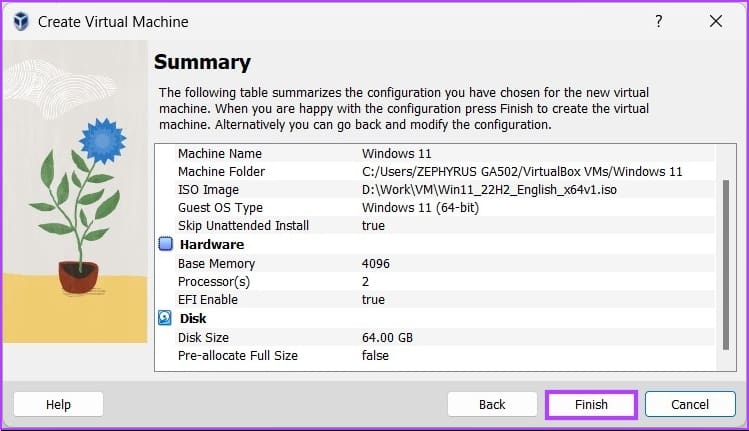Click the Disk section icon

tap(165, 318)
